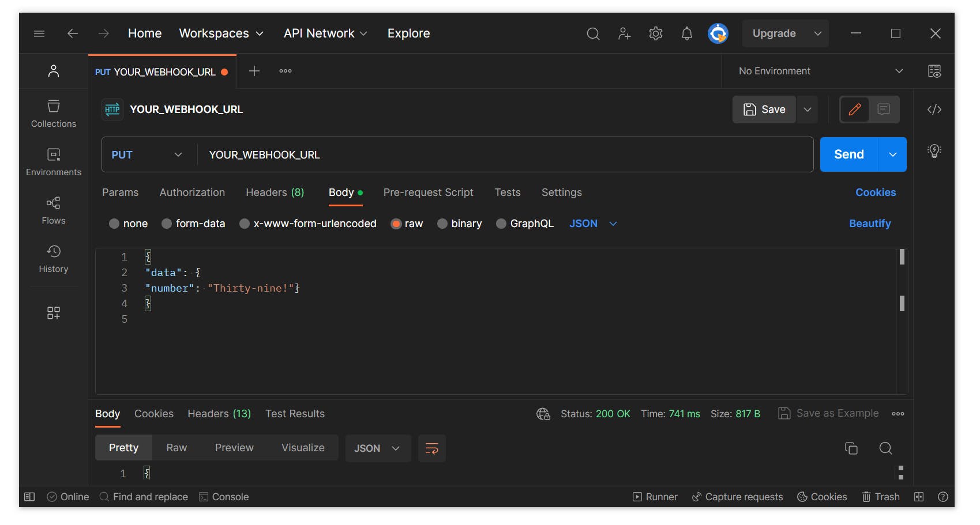Open the workspace person icon in the sidebar
The height and width of the screenshot is (525, 980).
[54, 71]
